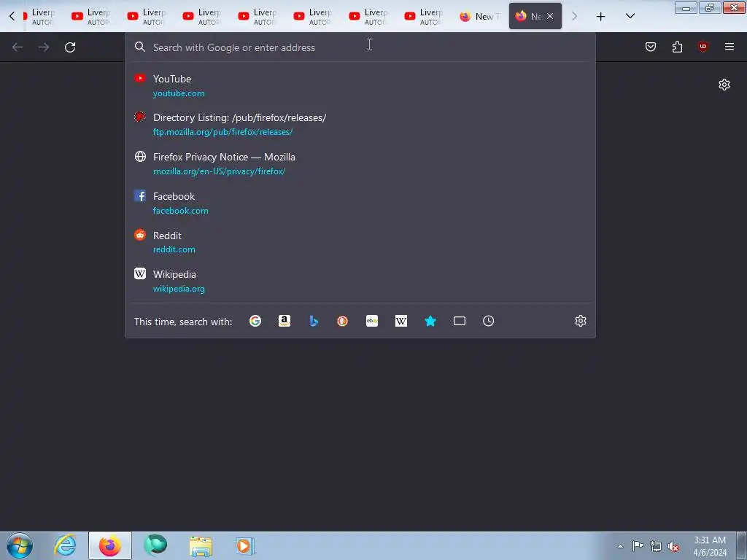Image resolution: width=747 pixels, height=560 pixels.
Task: Go back one page
Action: tap(18, 47)
